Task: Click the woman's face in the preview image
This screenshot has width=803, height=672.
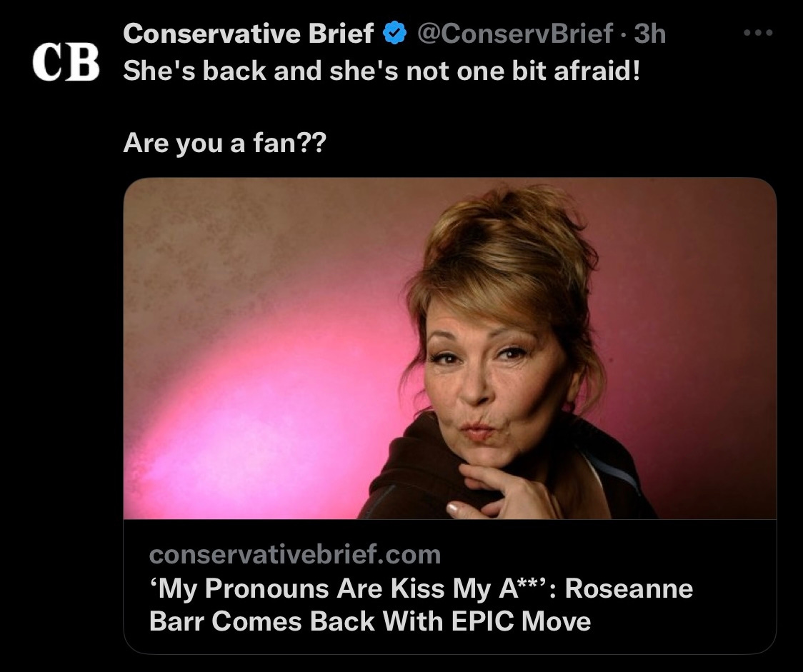Action: click(x=487, y=378)
